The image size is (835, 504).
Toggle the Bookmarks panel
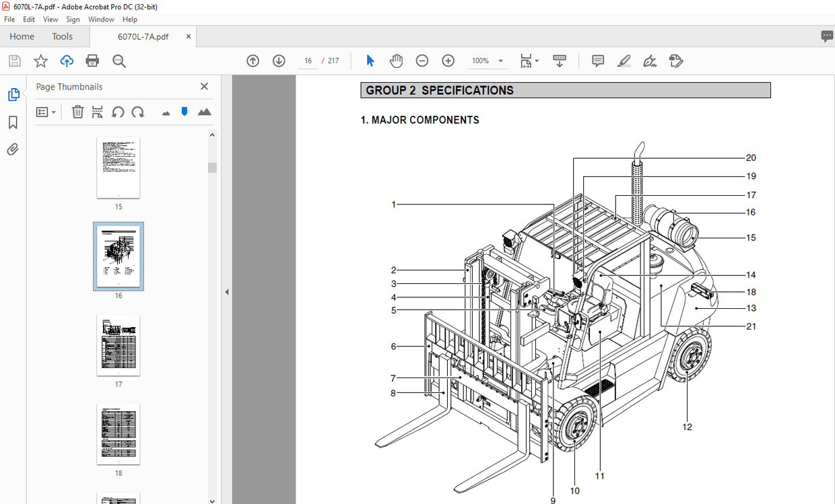pyautogui.click(x=13, y=122)
